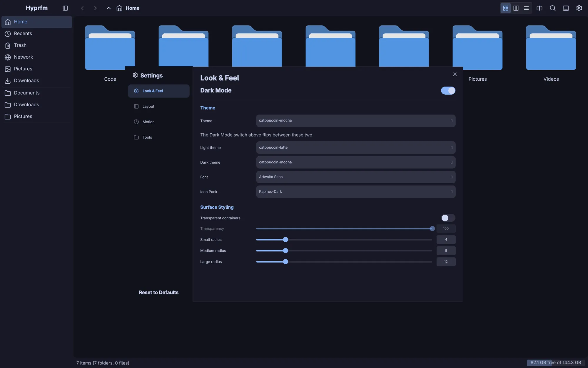Open the Dark theme dropdown
Image resolution: width=588 pixels, height=368 pixels.
coord(356,163)
